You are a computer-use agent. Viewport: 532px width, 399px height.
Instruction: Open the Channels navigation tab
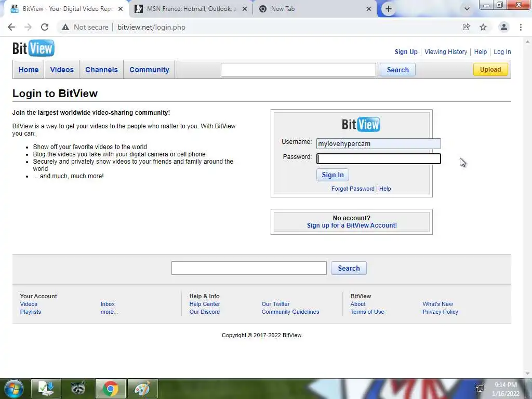coord(101,70)
